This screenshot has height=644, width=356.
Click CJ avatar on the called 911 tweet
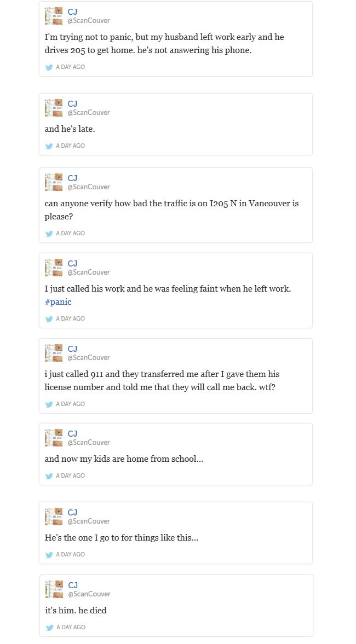coord(54,353)
